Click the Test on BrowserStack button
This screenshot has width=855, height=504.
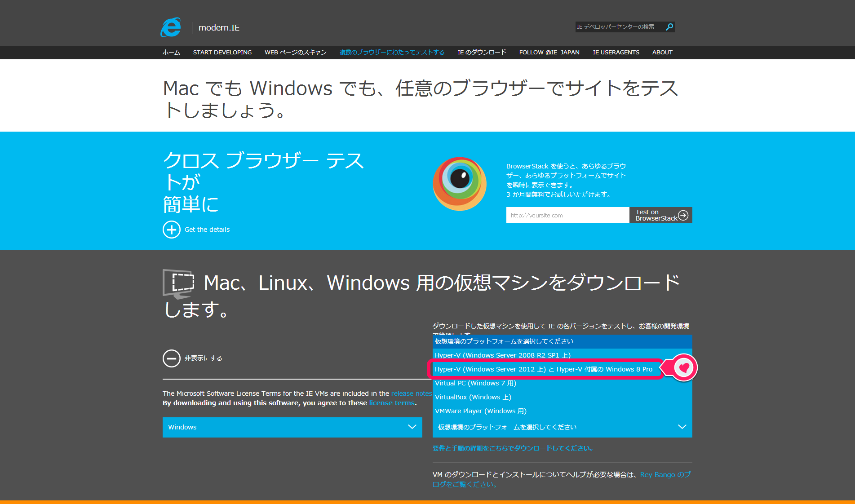click(x=660, y=215)
